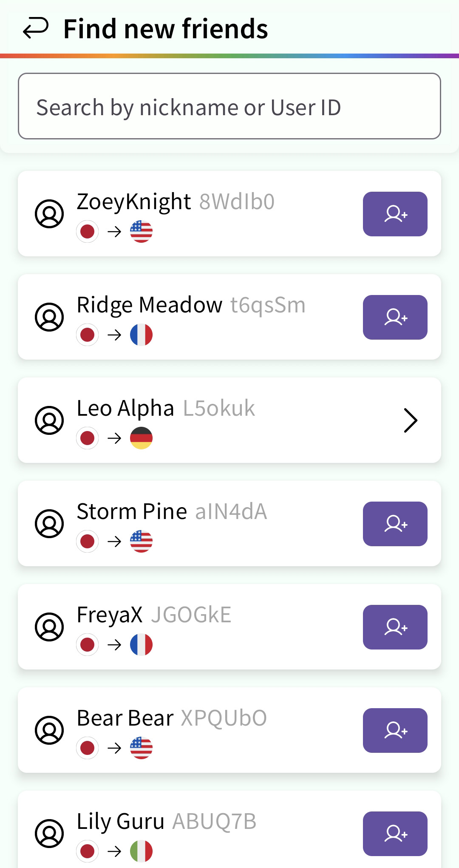Add ZoeyKnight as a friend
459x868 pixels.
[x=395, y=214]
